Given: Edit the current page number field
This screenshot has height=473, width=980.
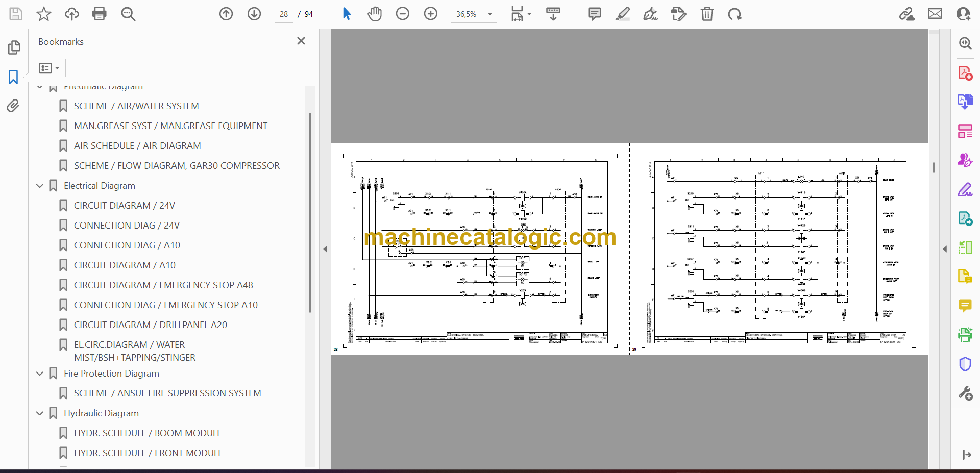Looking at the screenshot, I should click(x=284, y=14).
